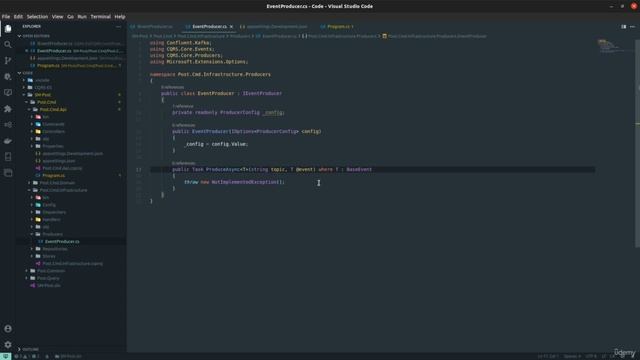
Task: Place cursor on NotImplementedException line
Action: click(x=234, y=182)
